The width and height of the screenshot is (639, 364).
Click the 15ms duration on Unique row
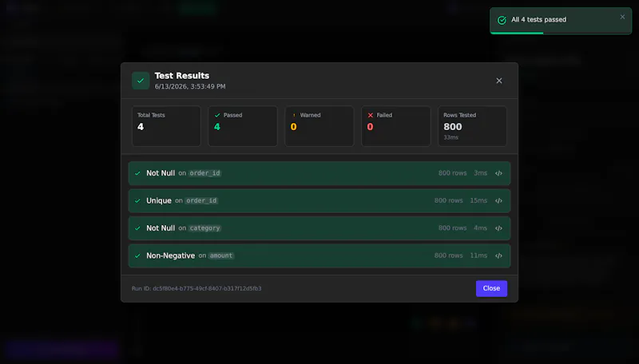478,200
